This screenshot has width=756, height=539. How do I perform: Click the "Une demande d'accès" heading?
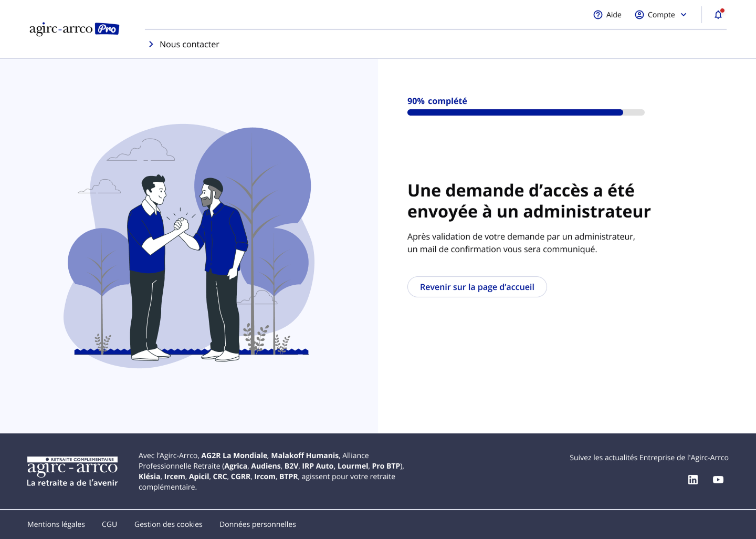pyautogui.click(x=529, y=201)
